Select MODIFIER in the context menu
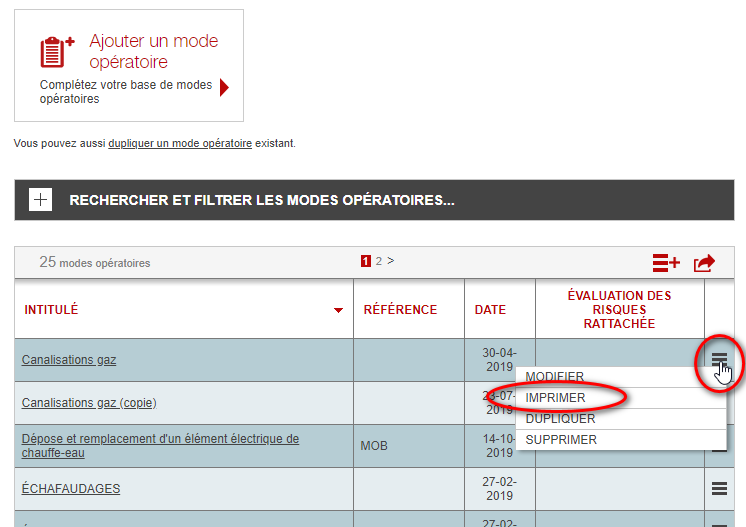The width and height of the screenshot is (746, 527). click(x=555, y=377)
